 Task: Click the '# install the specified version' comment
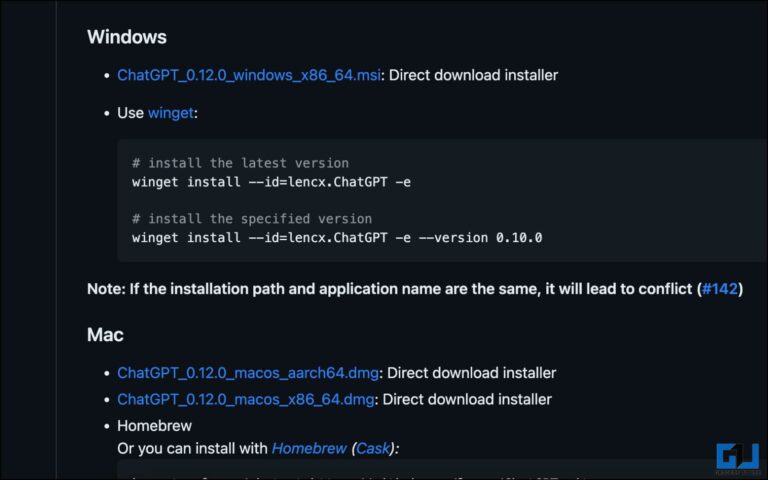(251, 219)
